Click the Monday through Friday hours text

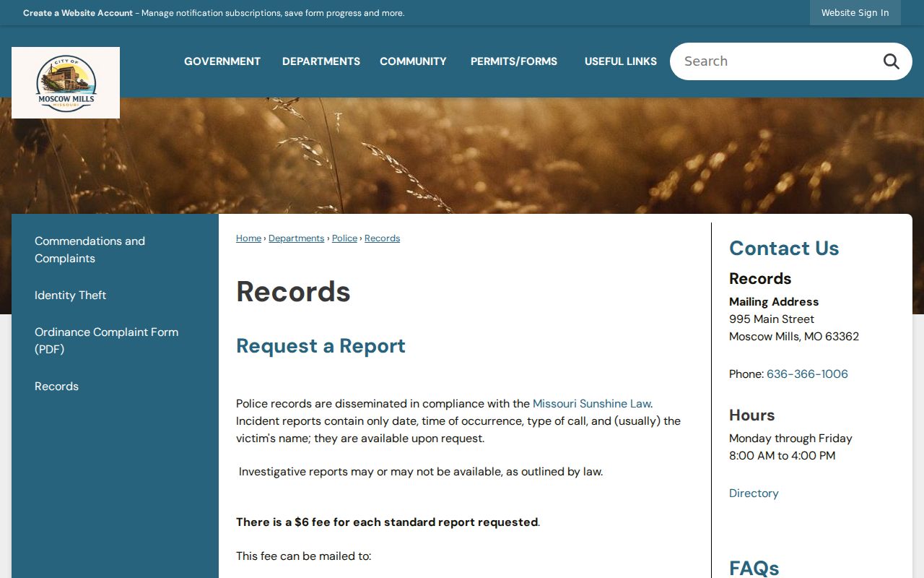click(790, 439)
